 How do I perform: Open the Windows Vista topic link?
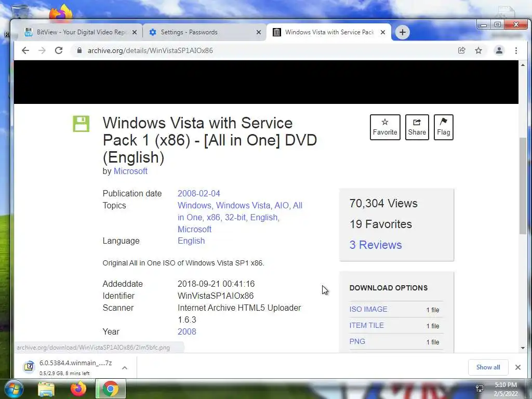pyautogui.click(x=244, y=205)
